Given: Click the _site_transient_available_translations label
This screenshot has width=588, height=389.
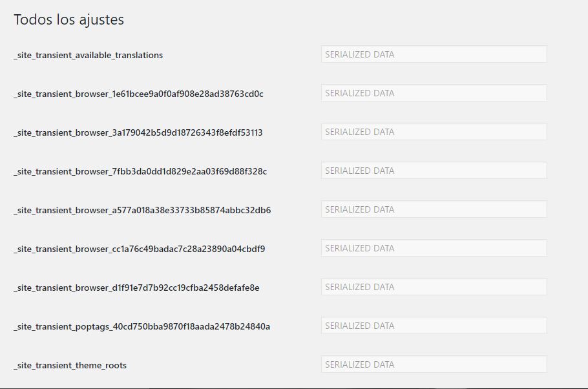Looking at the screenshot, I should click(x=88, y=56).
